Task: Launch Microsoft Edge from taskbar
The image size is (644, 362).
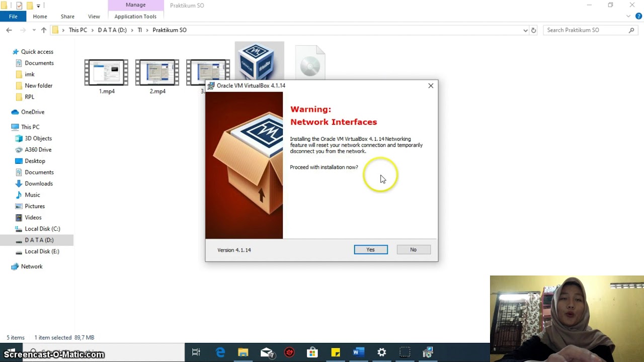Action: point(220,352)
